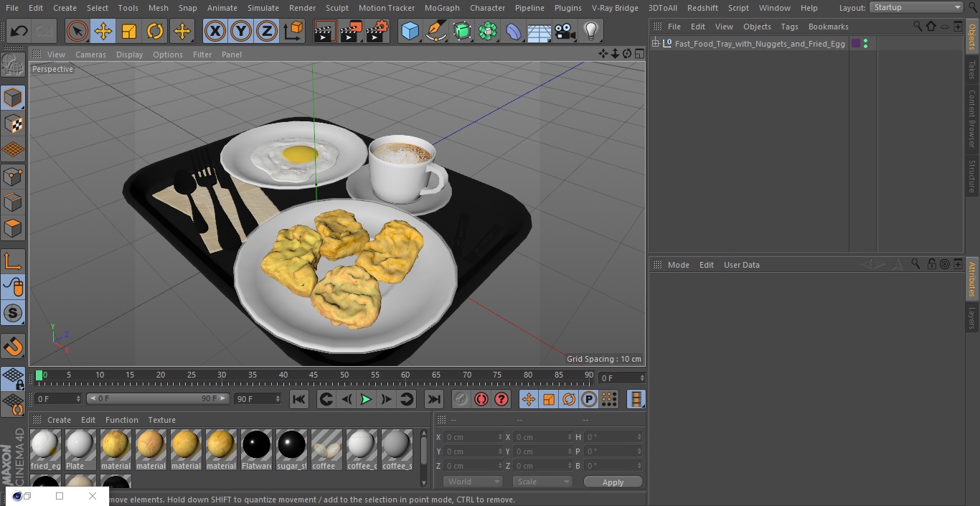
Task: Switch to Polygons mode
Action: click(13, 228)
